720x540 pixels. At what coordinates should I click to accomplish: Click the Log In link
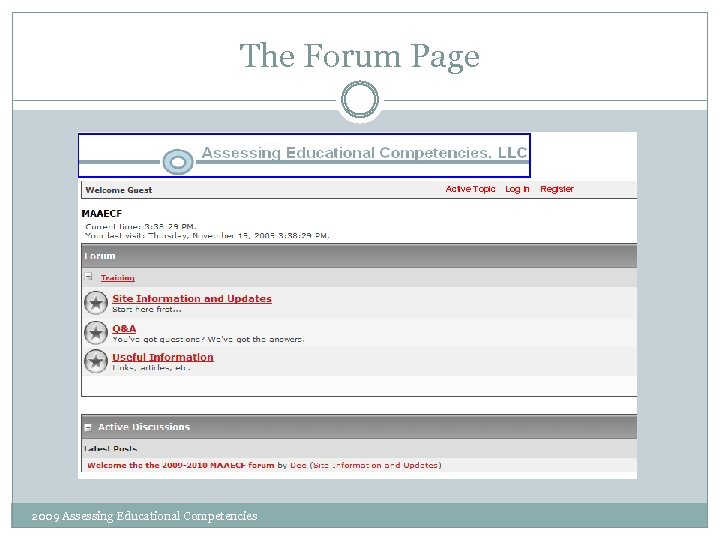517,189
